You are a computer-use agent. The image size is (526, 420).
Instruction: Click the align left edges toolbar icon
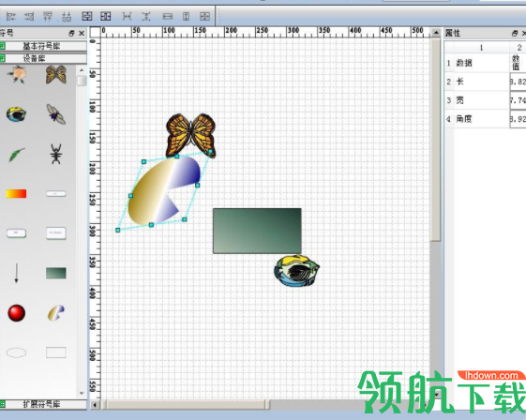click(11, 16)
